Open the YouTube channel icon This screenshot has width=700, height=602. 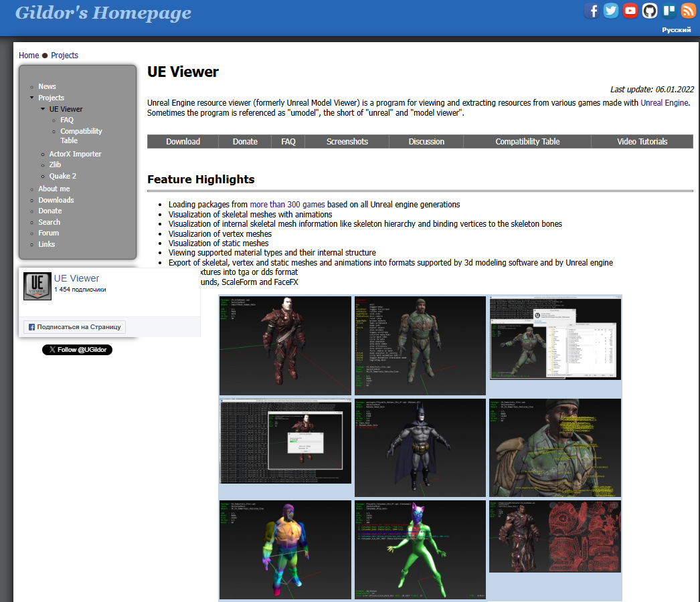click(x=630, y=11)
